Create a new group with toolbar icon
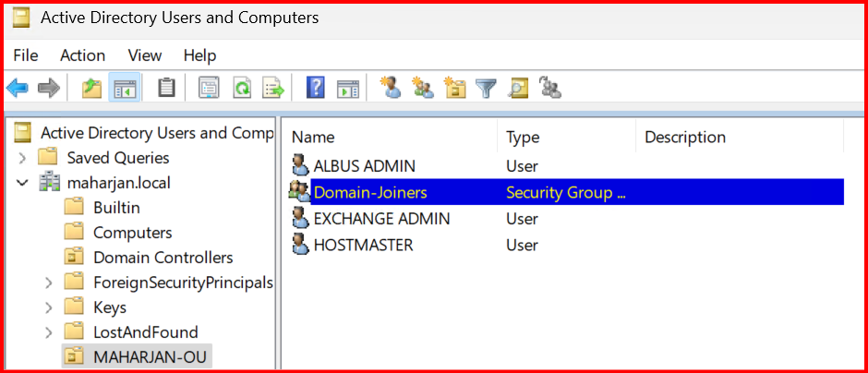 [423, 88]
